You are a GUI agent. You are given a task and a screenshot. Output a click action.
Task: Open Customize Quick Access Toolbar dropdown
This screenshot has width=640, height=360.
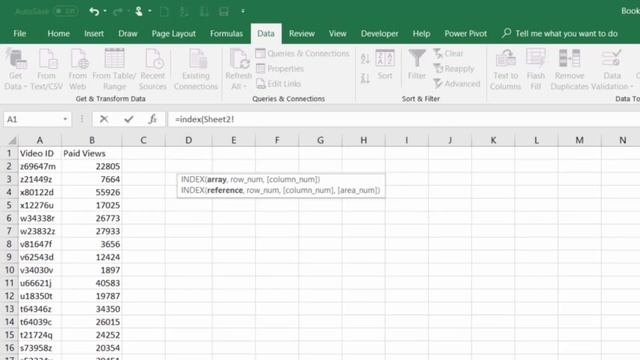coord(243,11)
